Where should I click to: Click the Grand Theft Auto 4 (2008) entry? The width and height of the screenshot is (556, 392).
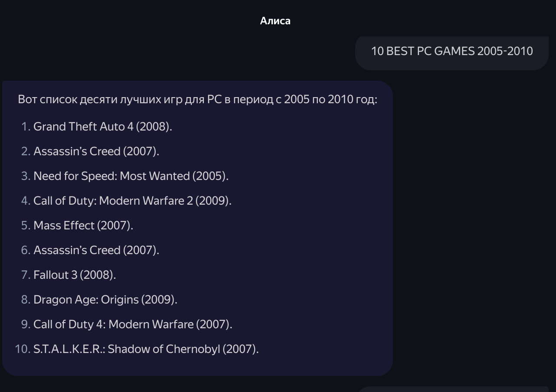coord(102,127)
